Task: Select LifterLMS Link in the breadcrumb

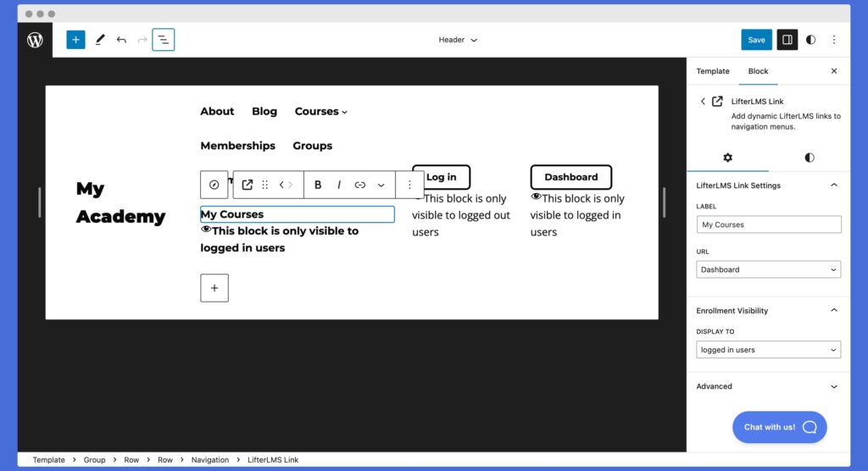Action: tap(273, 460)
